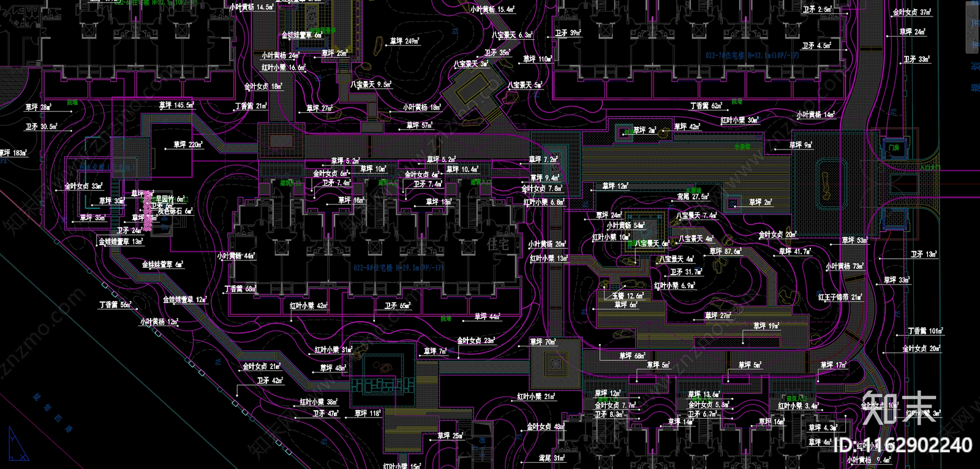980x469 pixels.
Task: Select the '草坪 48㎡' label
Action: point(333,368)
